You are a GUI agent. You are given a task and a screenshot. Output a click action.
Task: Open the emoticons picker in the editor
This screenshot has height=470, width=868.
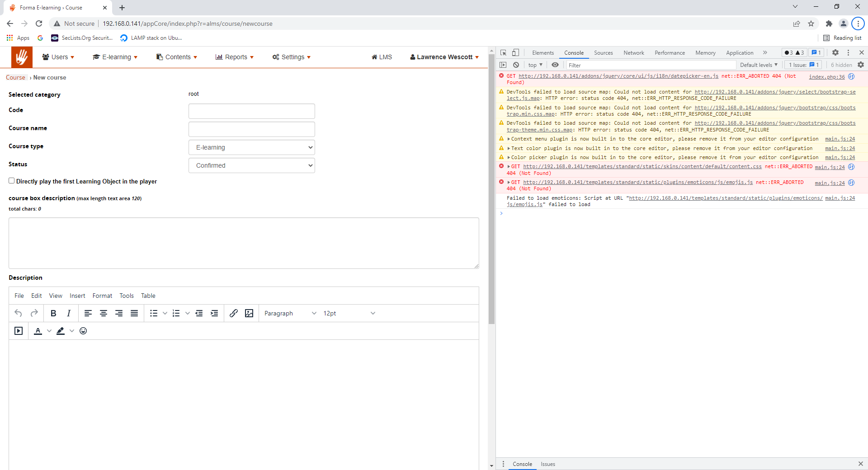tap(83, 331)
